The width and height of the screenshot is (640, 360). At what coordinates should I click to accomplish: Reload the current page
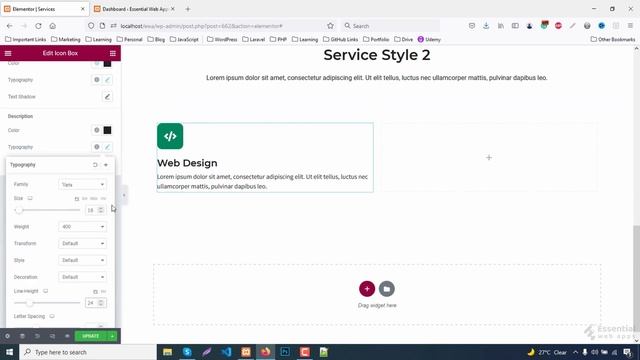click(x=38, y=26)
